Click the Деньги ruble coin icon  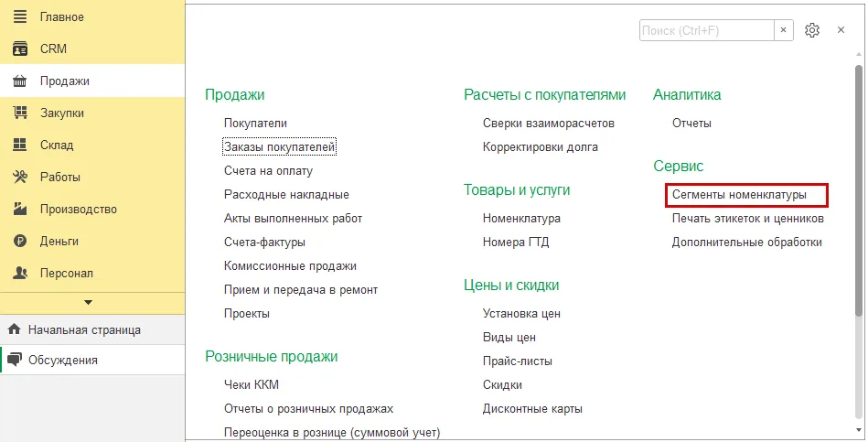tap(20, 242)
